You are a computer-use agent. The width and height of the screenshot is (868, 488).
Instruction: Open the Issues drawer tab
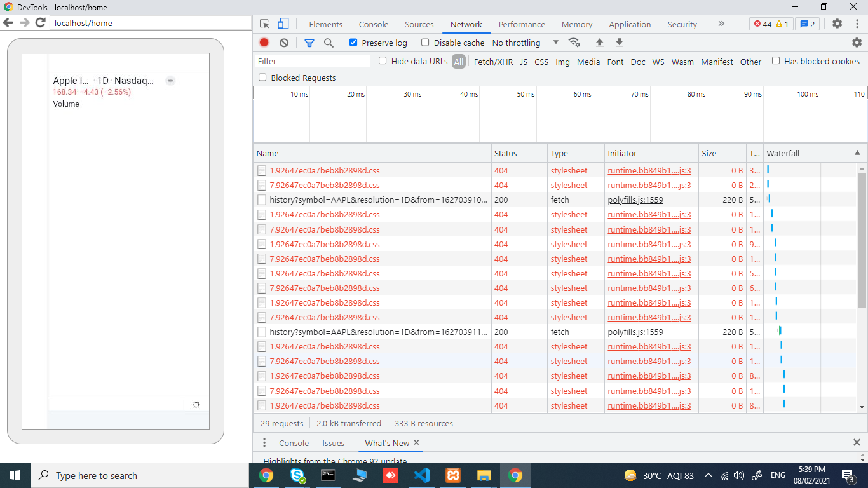coord(333,443)
